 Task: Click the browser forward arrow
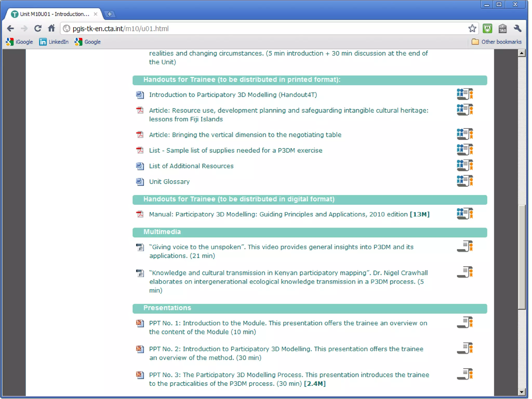[24, 28]
